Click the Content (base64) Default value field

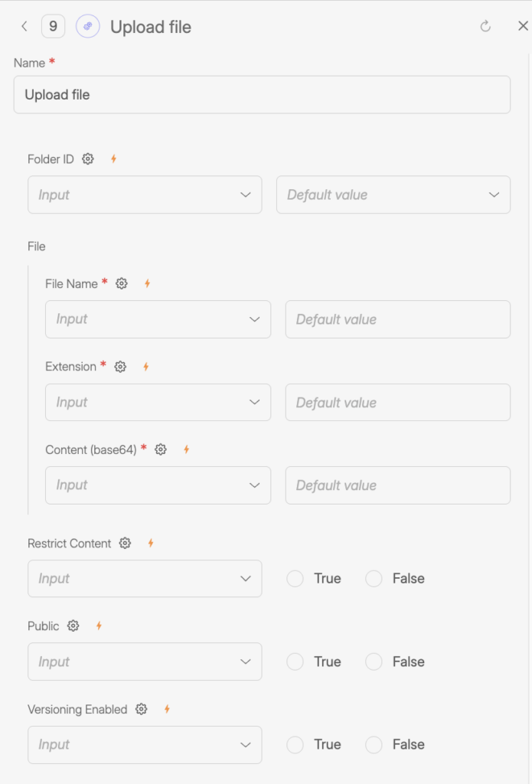(397, 485)
